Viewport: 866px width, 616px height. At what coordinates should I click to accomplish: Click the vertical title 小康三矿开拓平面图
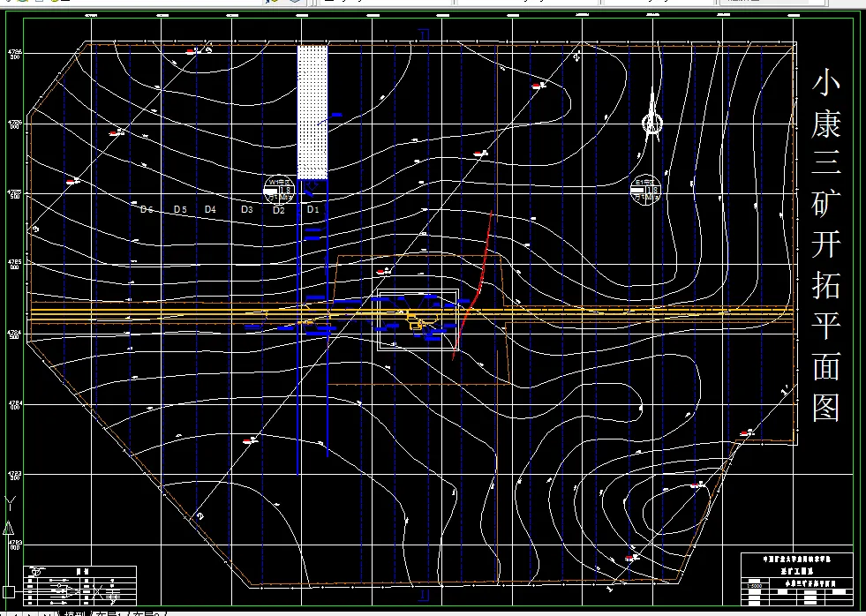tap(825, 247)
